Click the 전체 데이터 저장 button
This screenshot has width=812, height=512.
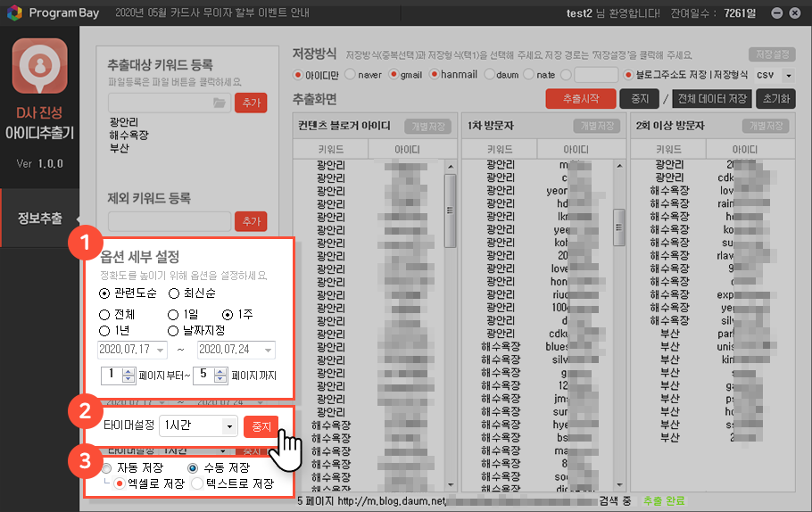tap(711, 98)
